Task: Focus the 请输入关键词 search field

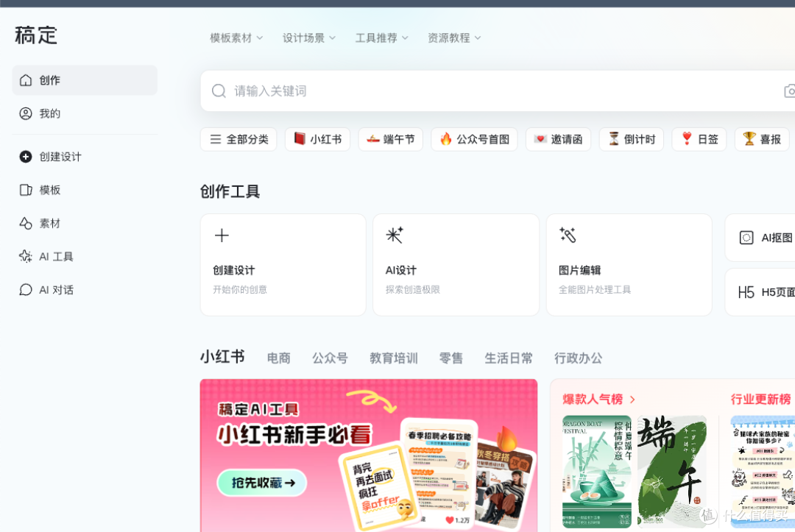Action: (497, 91)
